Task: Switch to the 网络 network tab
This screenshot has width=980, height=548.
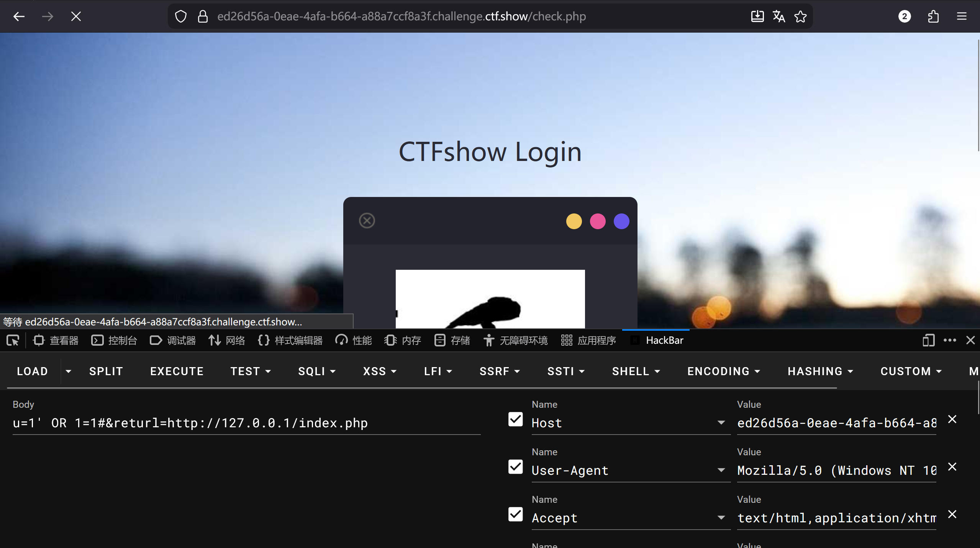Action: [227, 340]
